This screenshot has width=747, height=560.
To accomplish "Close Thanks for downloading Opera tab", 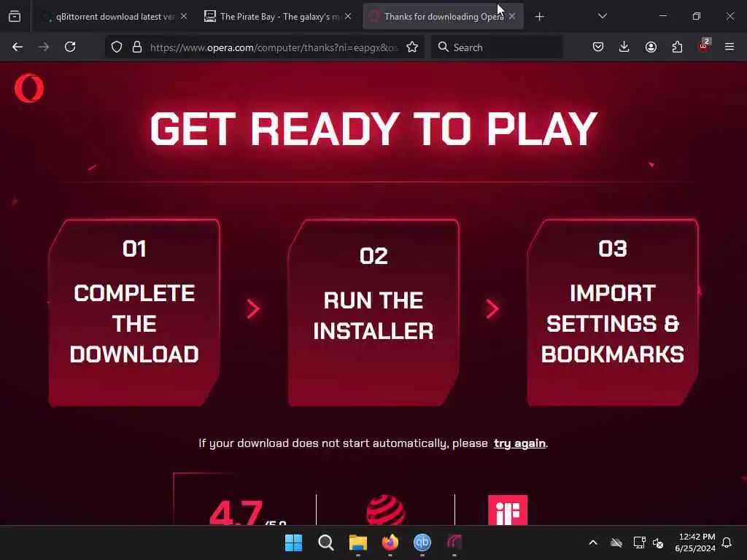I will [512, 17].
